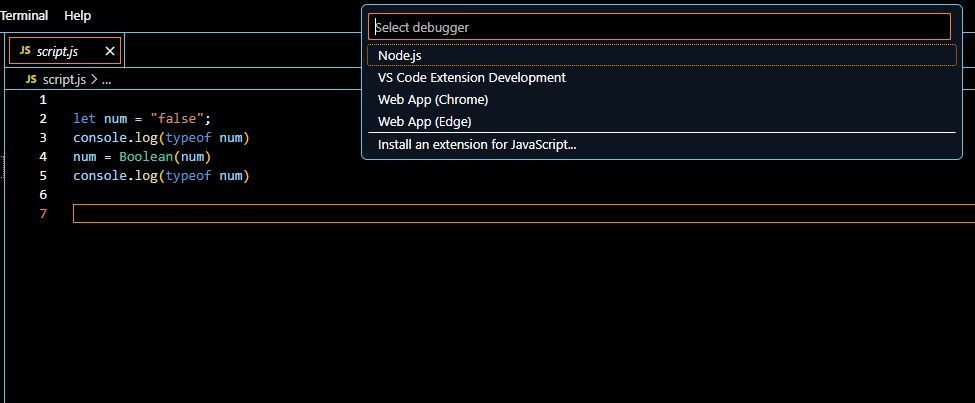Select Web App (Edge) debugger
The width and height of the screenshot is (975, 403).
(662, 121)
